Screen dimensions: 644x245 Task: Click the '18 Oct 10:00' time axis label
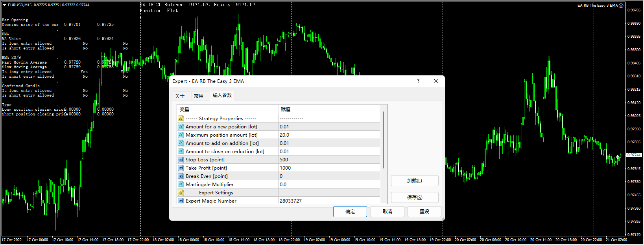click(x=214, y=240)
